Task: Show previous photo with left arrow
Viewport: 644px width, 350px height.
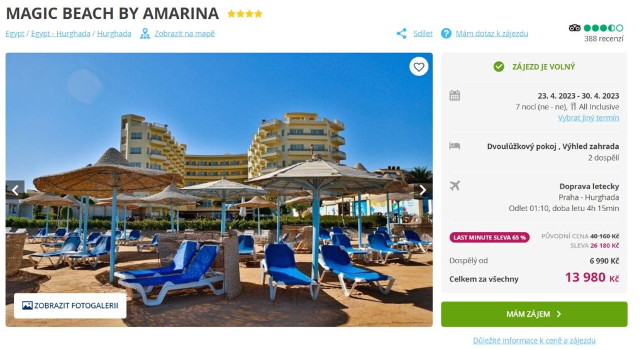Action: pyautogui.click(x=15, y=190)
